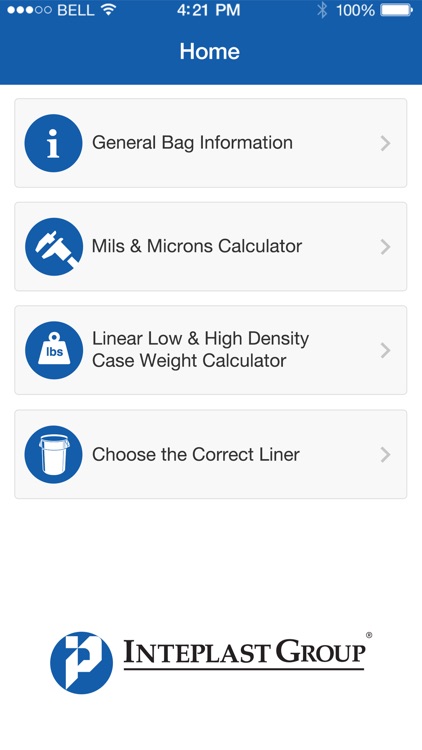The height and width of the screenshot is (750, 422).
Task: Tap the Inteplast Group logo text
Action: pyautogui.click(x=244, y=654)
